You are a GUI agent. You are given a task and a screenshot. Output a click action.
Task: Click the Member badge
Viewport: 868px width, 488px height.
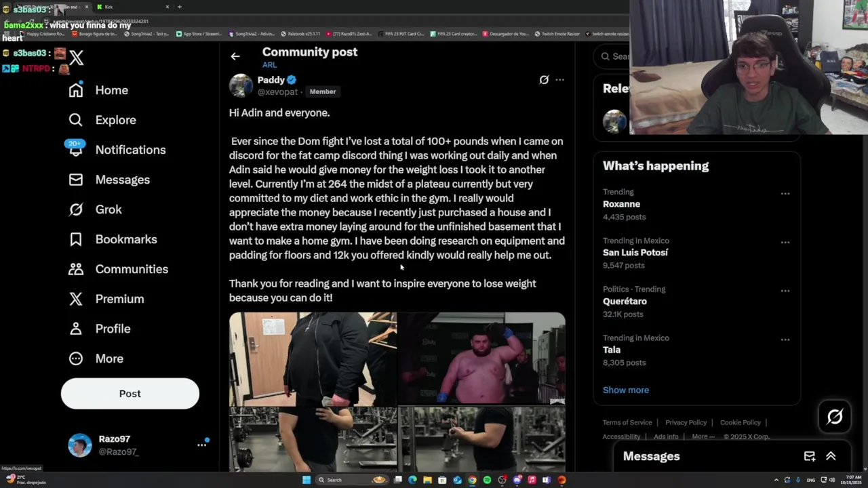pos(323,91)
